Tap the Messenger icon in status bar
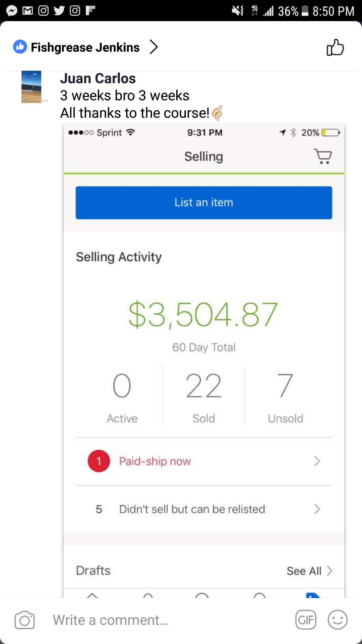The image size is (362, 644). pos(12,11)
